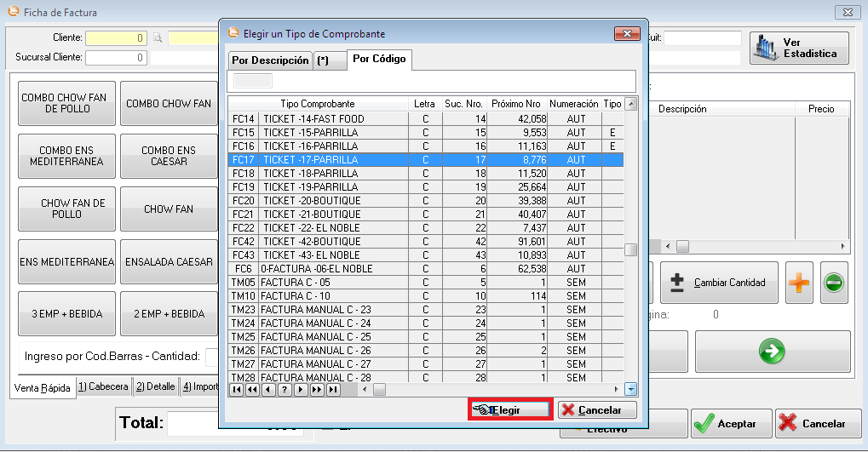Click the scroll-down arrow of comprobante list

coord(630,389)
